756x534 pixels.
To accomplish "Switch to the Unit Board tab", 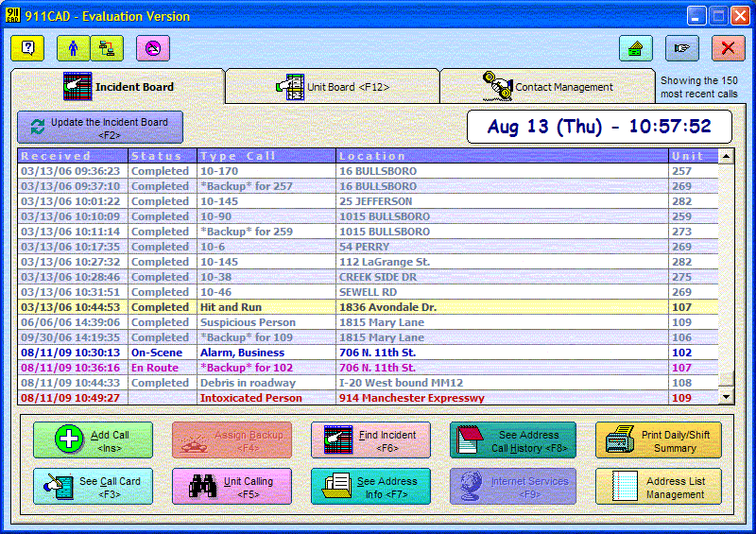I will [333, 87].
